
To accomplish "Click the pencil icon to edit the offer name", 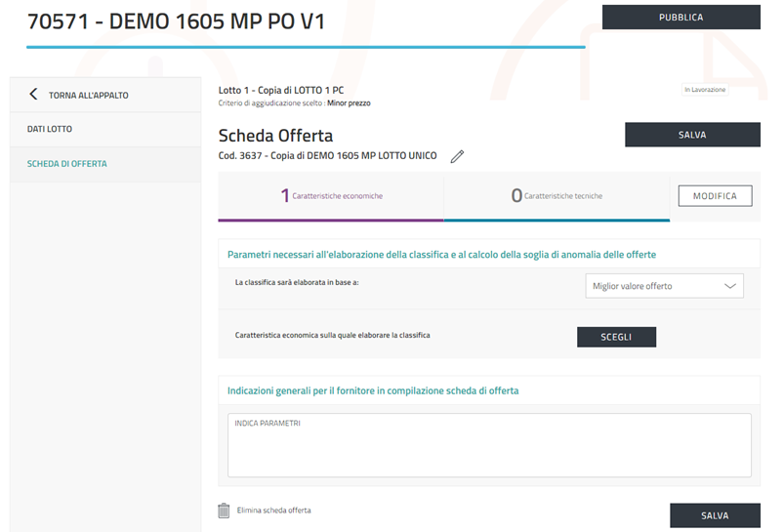I will [457, 157].
